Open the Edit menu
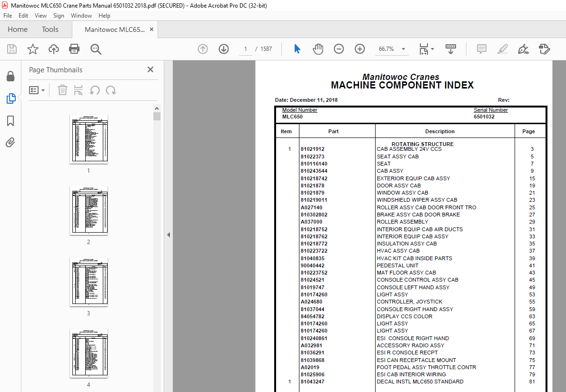The height and width of the screenshot is (392, 566). click(23, 16)
